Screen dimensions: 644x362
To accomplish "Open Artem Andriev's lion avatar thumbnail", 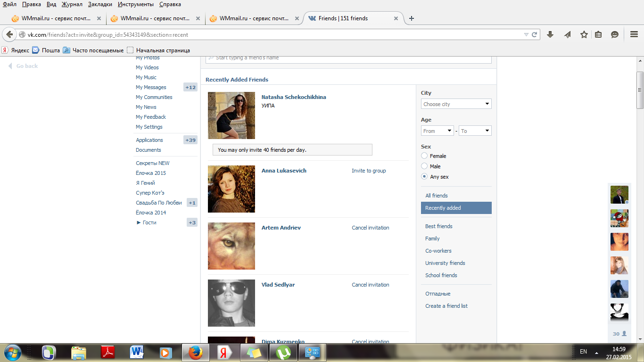I will [x=231, y=246].
